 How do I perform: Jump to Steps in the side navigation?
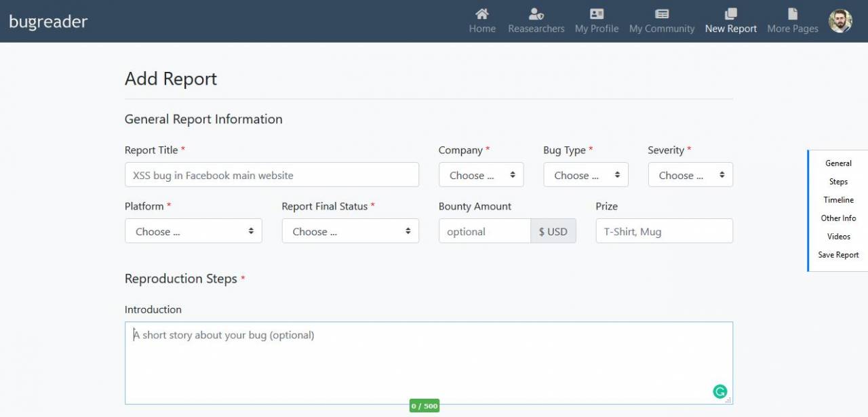[x=838, y=182]
